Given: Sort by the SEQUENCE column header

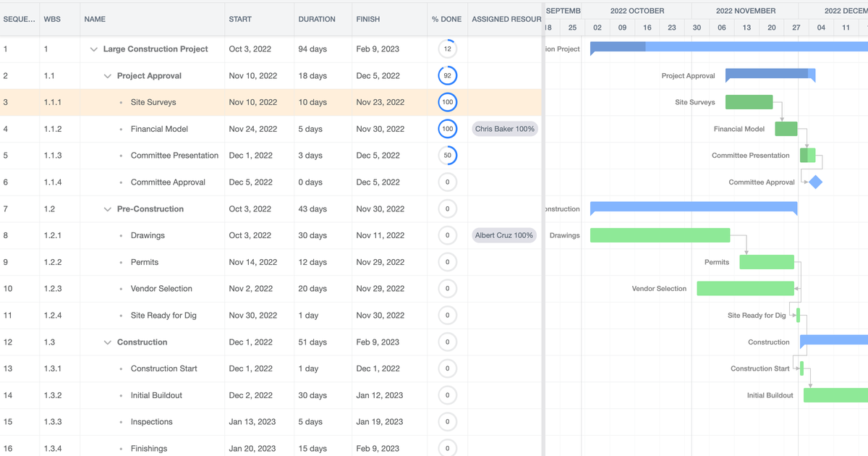Looking at the screenshot, I should pos(20,20).
